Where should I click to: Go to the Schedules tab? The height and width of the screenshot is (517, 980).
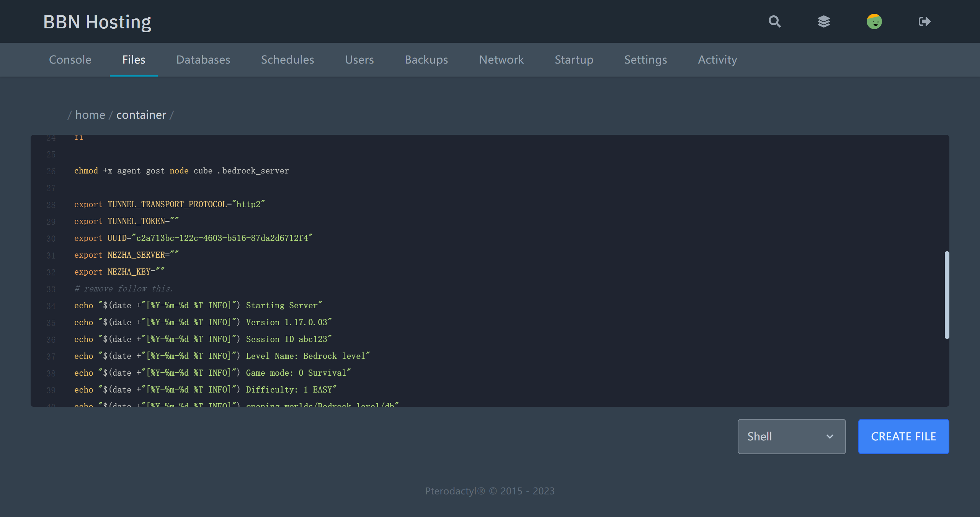click(x=287, y=60)
